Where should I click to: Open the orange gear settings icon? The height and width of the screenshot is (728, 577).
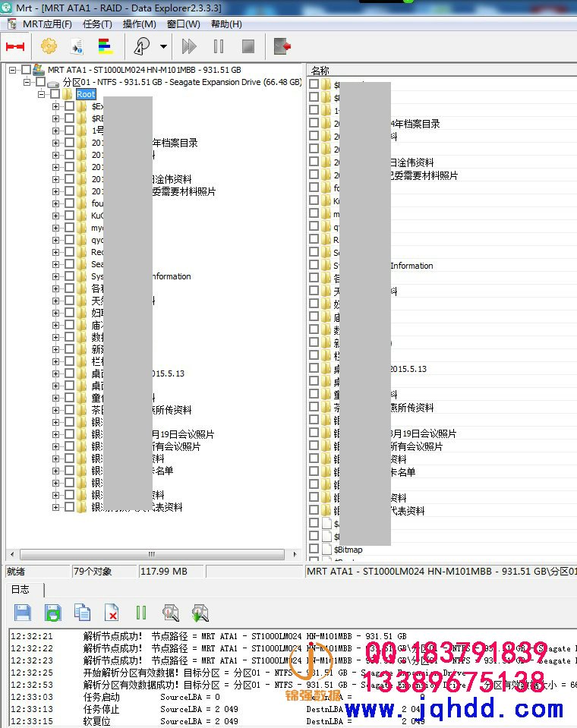(49, 46)
